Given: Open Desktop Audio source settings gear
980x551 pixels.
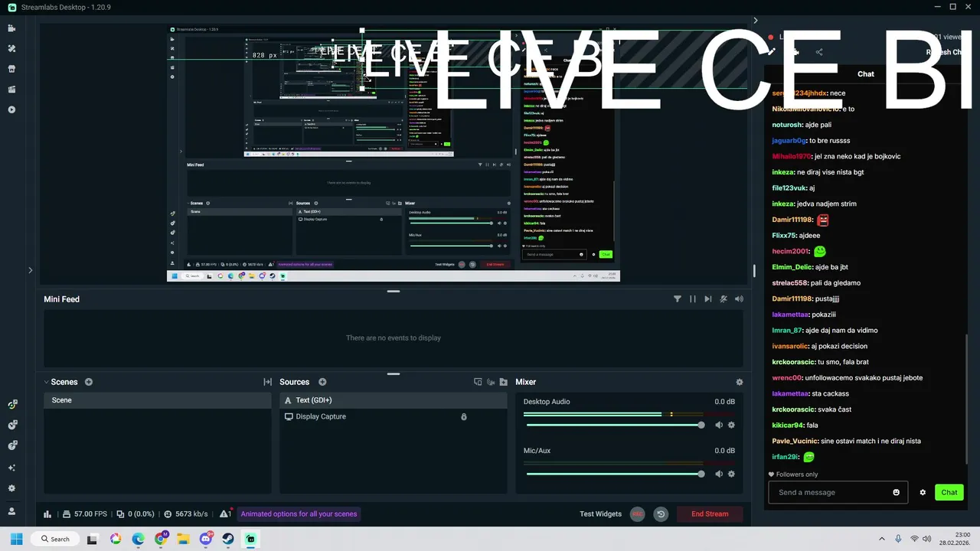Looking at the screenshot, I should click(731, 425).
